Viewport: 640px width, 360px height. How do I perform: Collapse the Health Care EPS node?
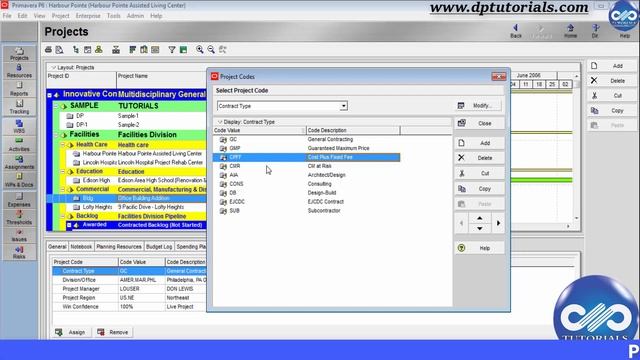tap(62, 145)
